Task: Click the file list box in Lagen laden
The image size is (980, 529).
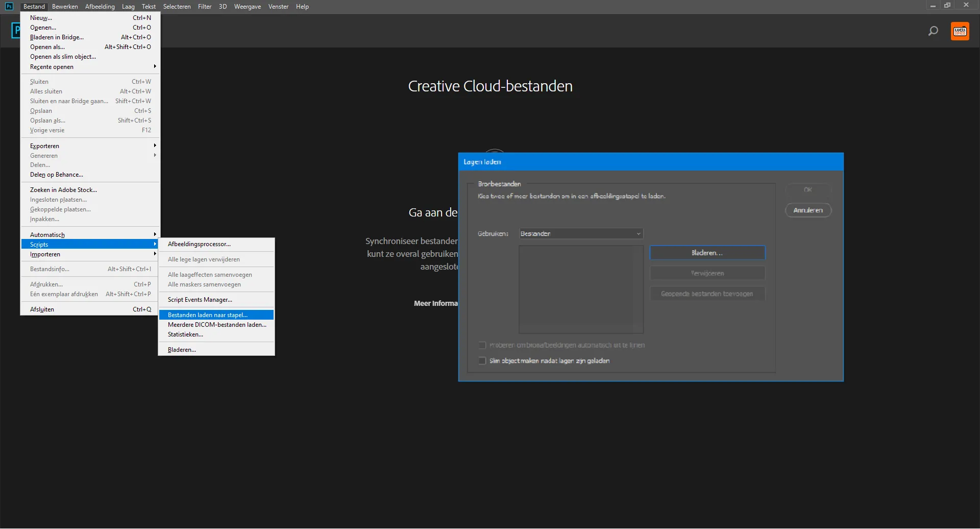Action: point(581,290)
